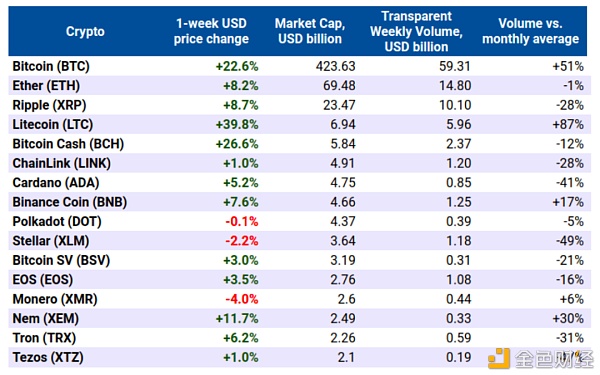Click the Bitcoin weekly volume 59.31
This screenshot has height=375, width=600.
[455, 66]
